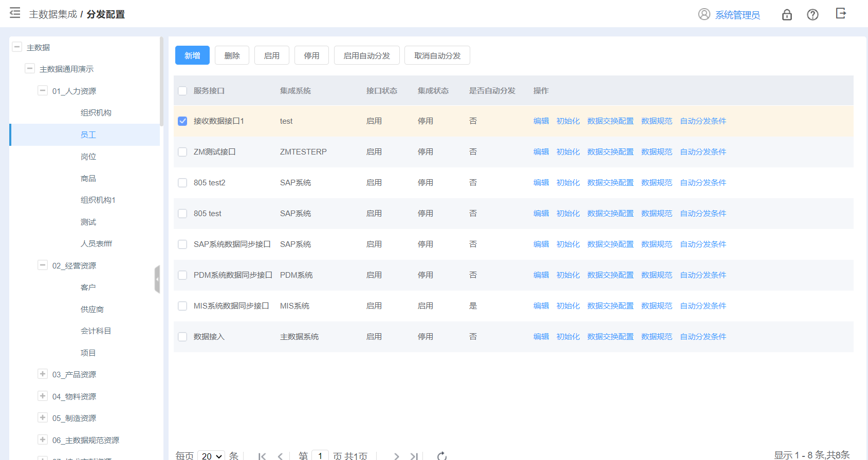
Task: Click the 启用 toolbar button
Action: 272,55
